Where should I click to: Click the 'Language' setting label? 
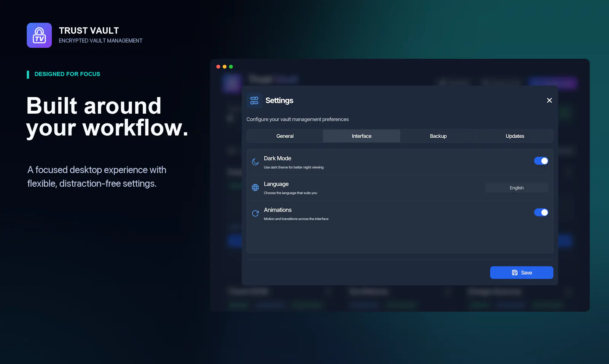click(276, 184)
